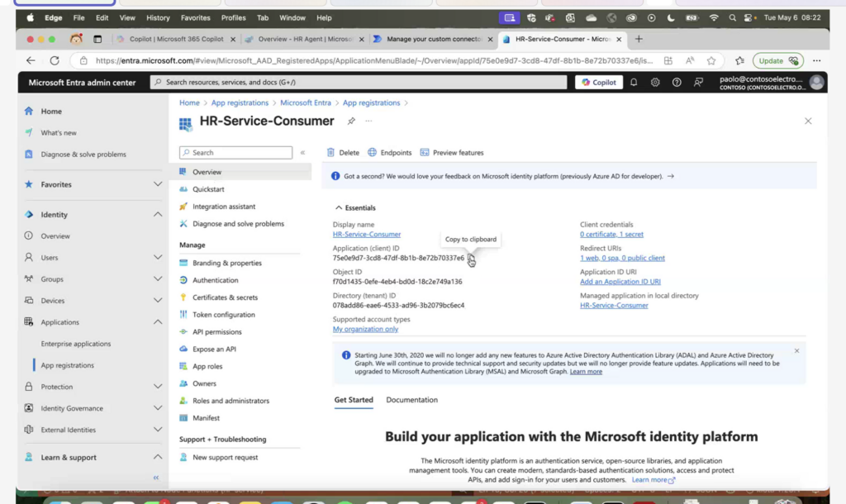Image resolution: width=846 pixels, height=504 pixels.
Task: Go back to the previous page
Action: (x=31, y=61)
